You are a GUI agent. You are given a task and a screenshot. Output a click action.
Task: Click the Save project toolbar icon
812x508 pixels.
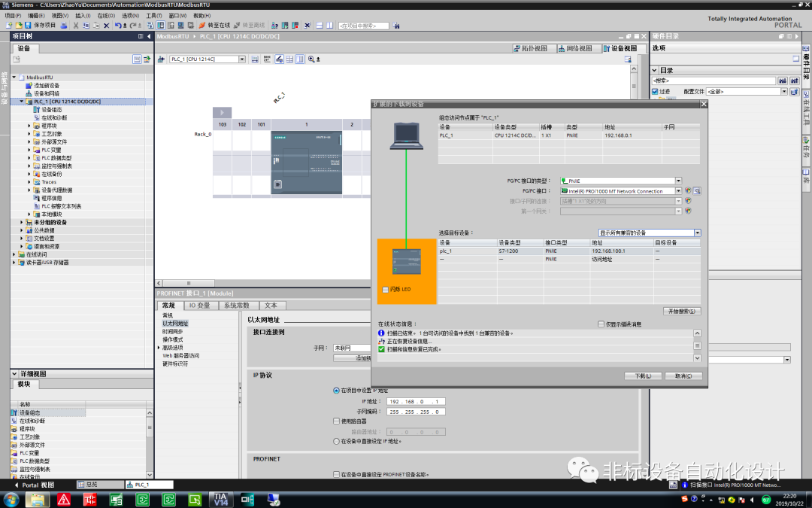click(27, 26)
